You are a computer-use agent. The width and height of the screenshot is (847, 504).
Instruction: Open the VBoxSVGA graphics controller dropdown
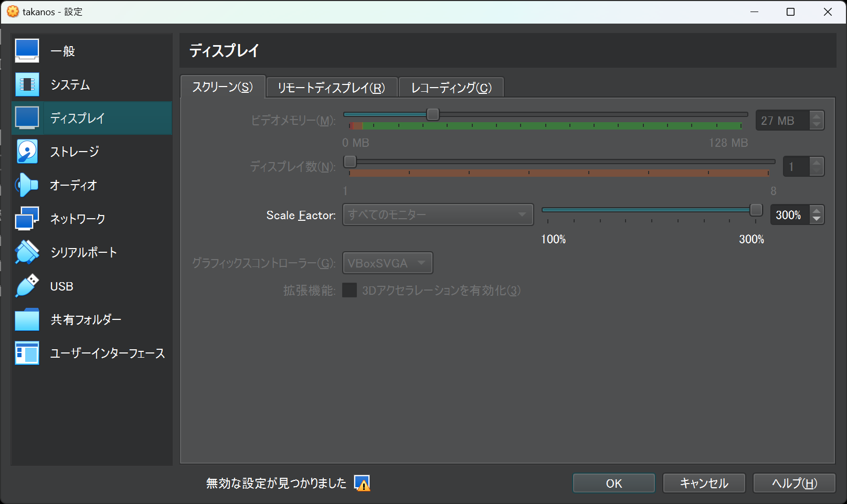coord(387,263)
